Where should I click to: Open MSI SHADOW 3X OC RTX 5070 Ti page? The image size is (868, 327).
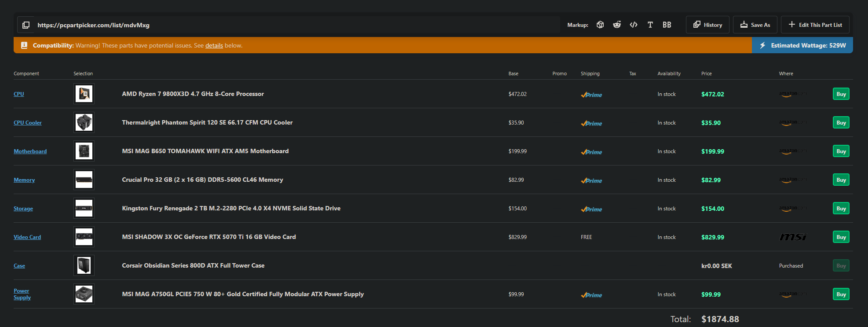209,237
